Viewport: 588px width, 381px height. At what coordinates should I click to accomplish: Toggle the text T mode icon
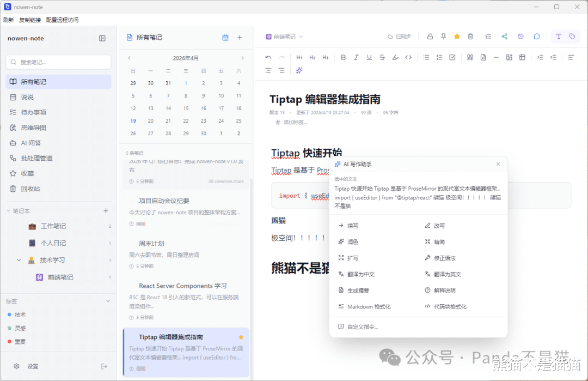coord(559,37)
